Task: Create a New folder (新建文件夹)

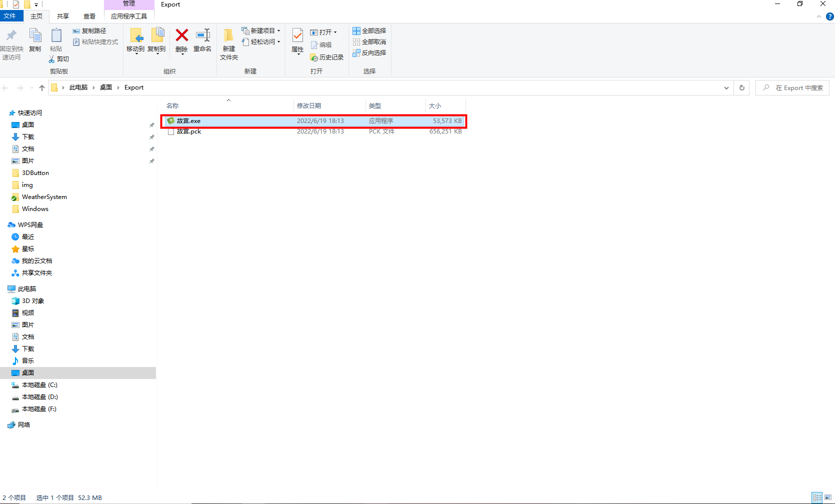Action: click(229, 44)
